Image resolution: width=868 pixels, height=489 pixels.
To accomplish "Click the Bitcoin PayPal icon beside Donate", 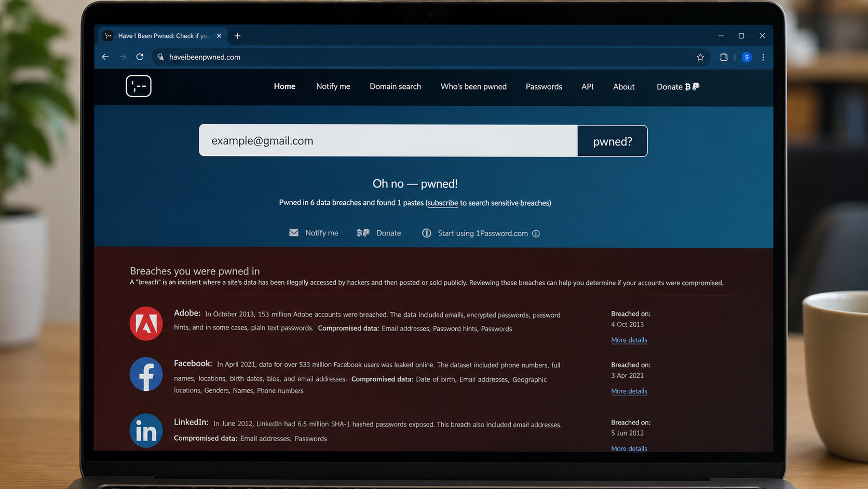I will pyautogui.click(x=363, y=233).
